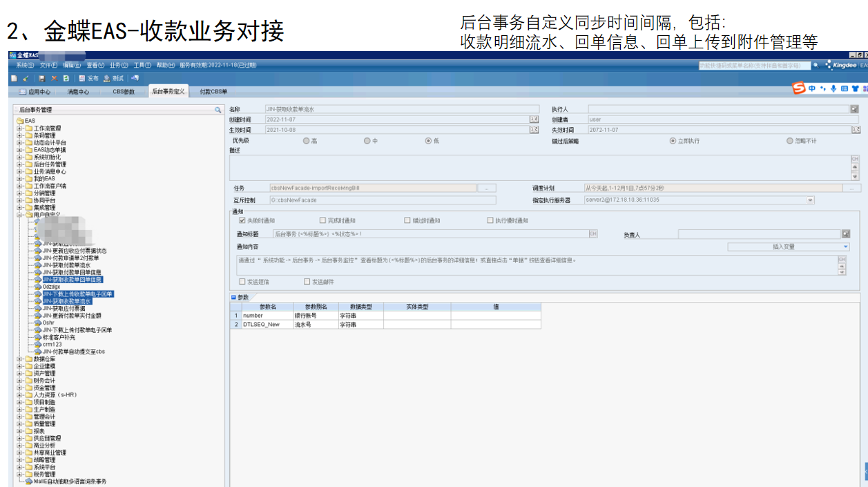Expand the 工作流管理 tree folder
Screen dimensions: 868x487
20,128
